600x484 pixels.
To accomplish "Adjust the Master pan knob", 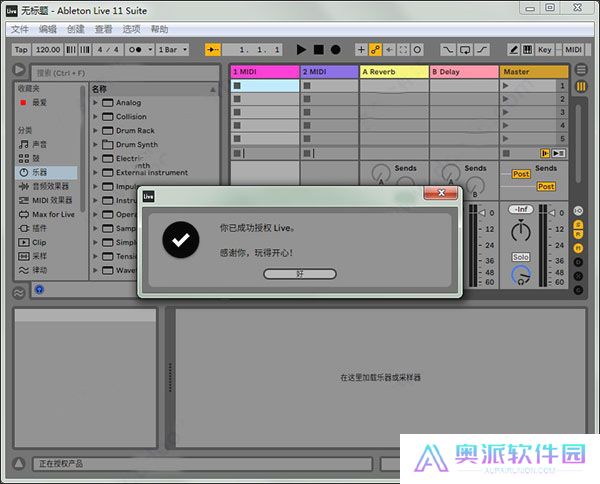I will pyautogui.click(x=521, y=231).
